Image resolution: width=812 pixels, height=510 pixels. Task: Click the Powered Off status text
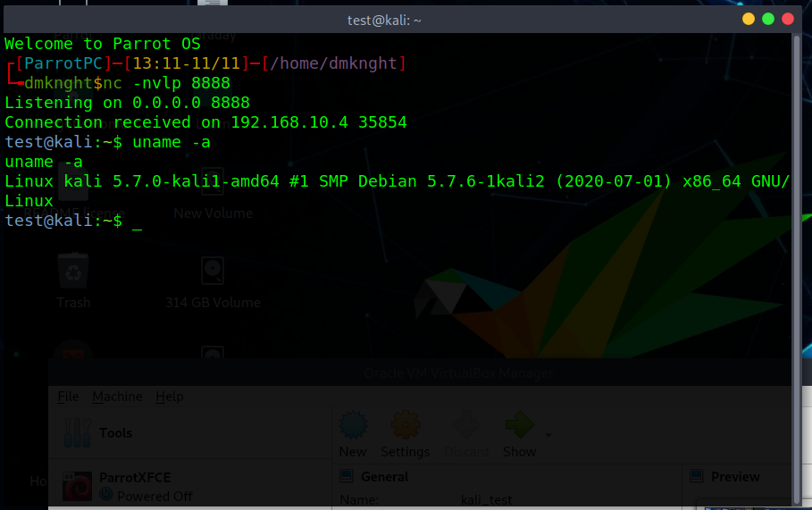coord(155,496)
